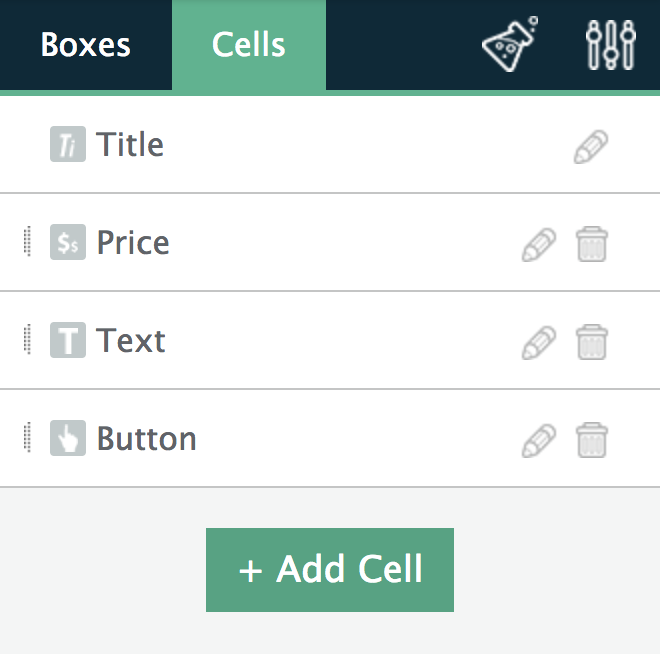Delete the Text cell using trash
660x654 pixels.
click(591, 342)
